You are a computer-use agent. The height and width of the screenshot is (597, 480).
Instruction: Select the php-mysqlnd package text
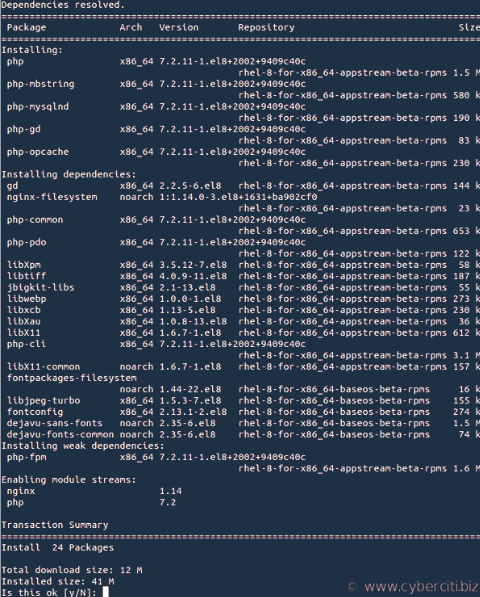tap(38, 107)
